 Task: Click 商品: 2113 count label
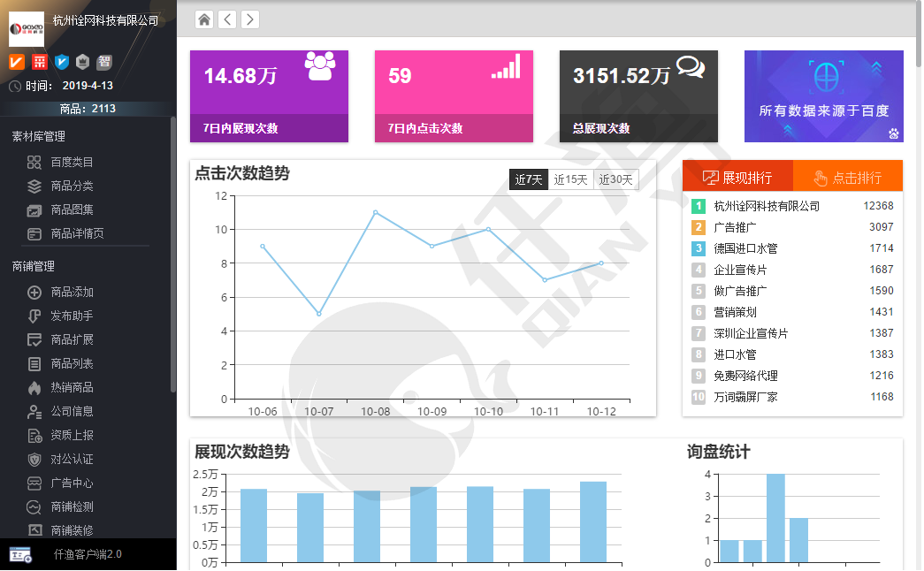tap(88, 109)
